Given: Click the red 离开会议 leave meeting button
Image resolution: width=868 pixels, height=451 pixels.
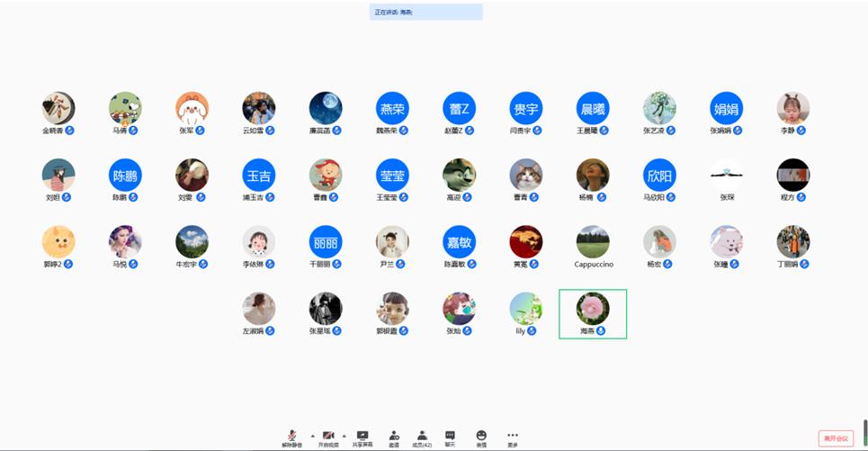Looking at the screenshot, I should [x=836, y=438].
